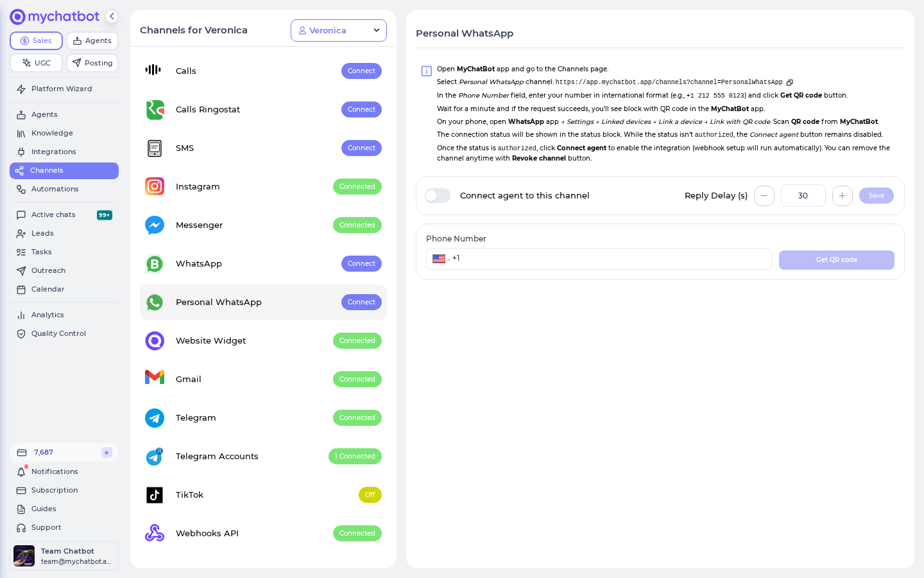Open Quality Control in the sidebar
The height and width of the screenshot is (578, 924).
point(64,334)
